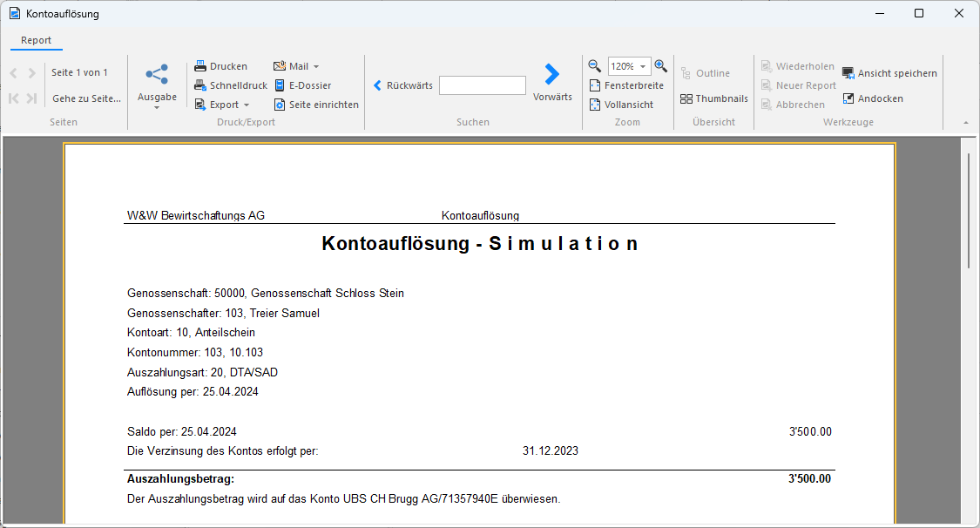Open the Report ribbon tab
Image resolution: width=980 pixels, height=528 pixels.
tap(36, 40)
